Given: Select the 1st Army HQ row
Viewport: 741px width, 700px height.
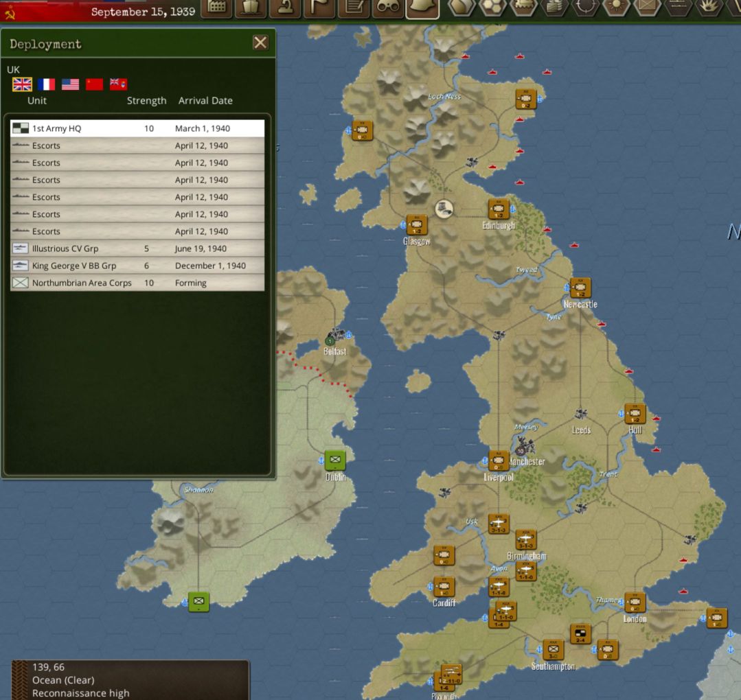Looking at the screenshot, I should click(137, 128).
